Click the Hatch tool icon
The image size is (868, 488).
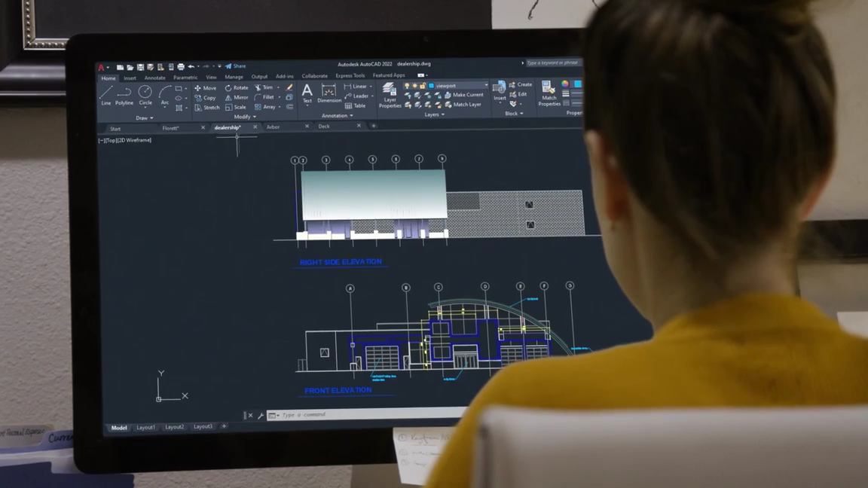click(179, 108)
